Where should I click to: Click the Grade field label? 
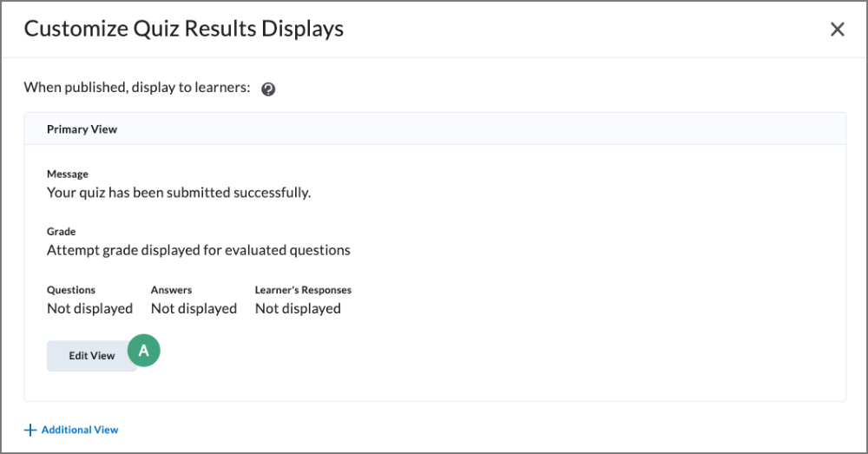pos(62,232)
